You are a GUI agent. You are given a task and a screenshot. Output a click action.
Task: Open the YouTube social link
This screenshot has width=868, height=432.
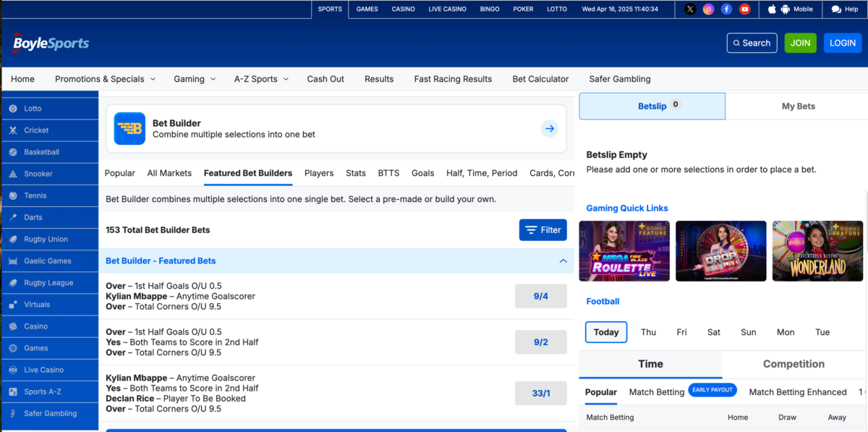[x=745, y=9]
